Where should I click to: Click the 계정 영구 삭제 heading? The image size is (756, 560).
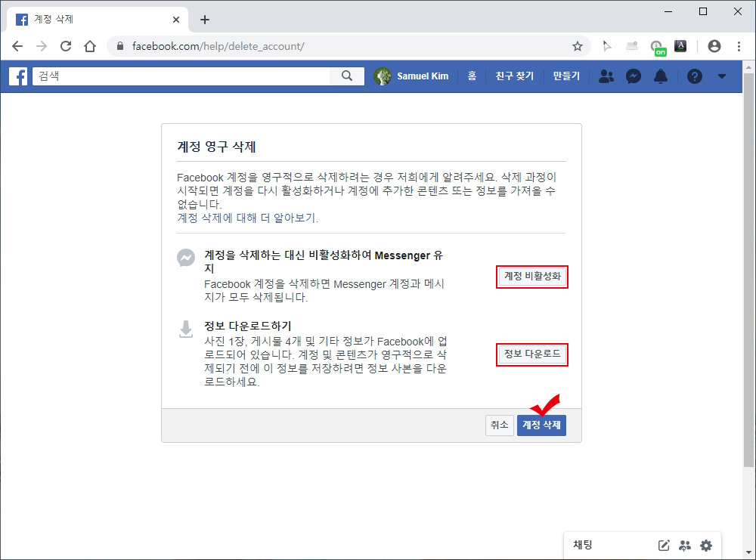216,147
